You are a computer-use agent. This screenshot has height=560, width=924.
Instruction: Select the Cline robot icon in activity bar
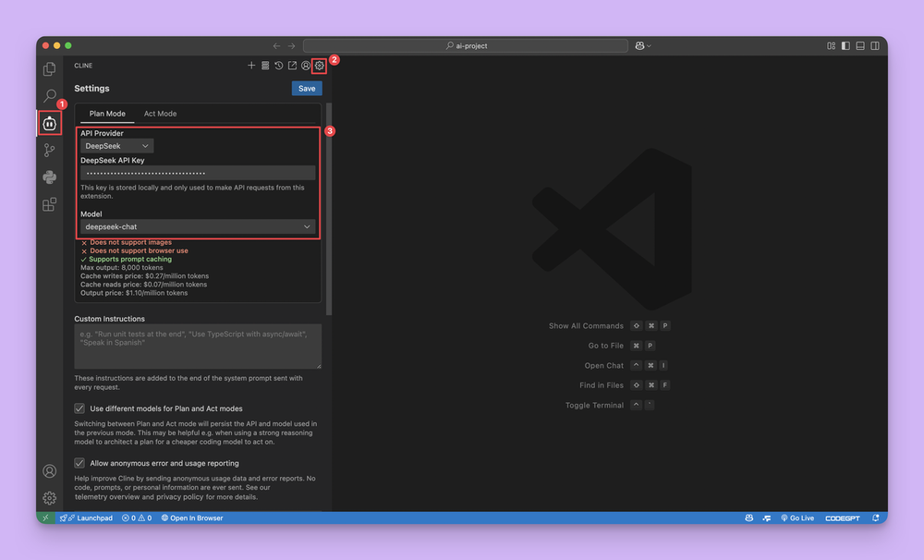(x=49, y=123)
